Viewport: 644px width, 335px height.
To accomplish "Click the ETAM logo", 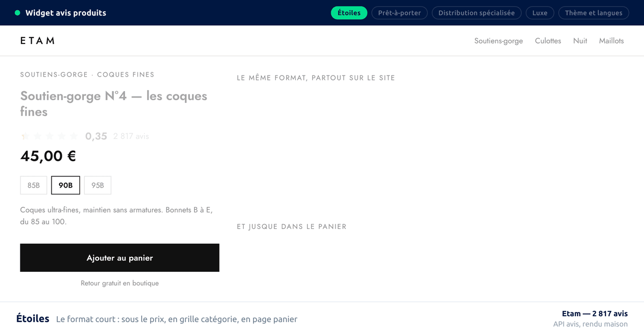I will click(x=38, y=41).
